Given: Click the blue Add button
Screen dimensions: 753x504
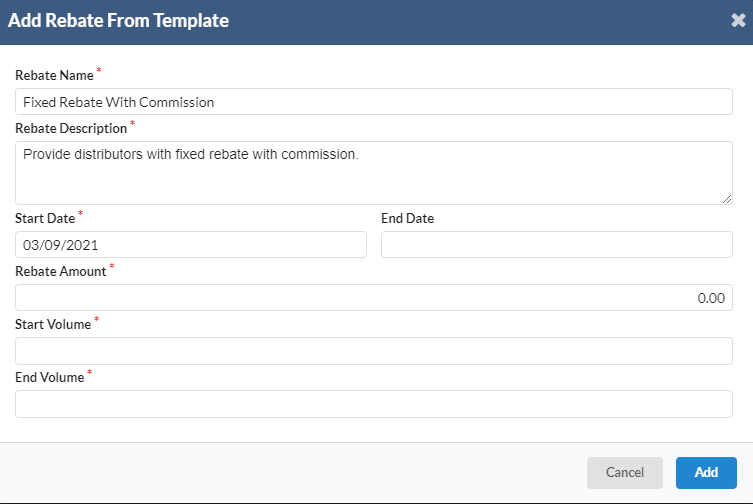Looking at the screenshot, I should (706, 472).
